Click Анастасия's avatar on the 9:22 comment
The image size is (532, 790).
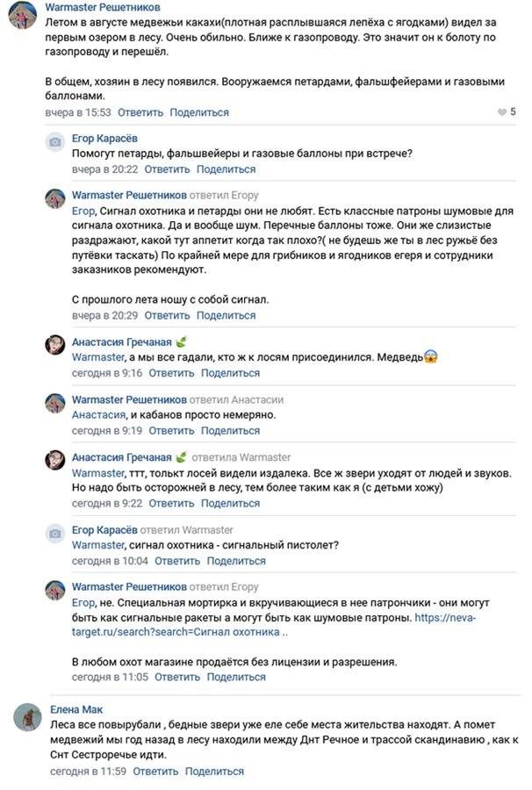point(55,460)
